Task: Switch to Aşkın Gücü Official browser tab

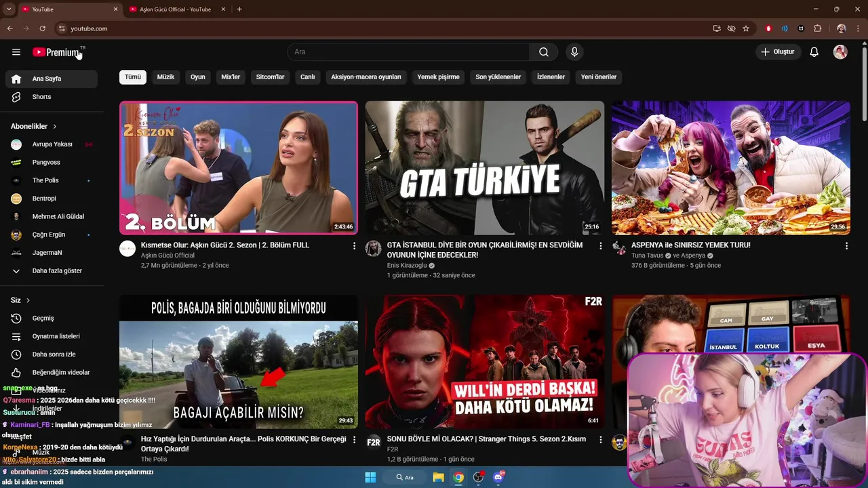Action: click(x=175, y=9)
